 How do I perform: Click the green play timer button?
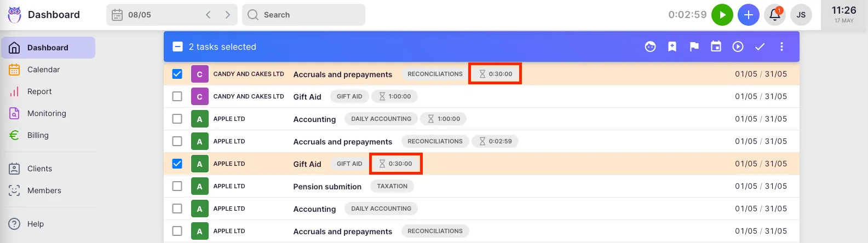(722, 15)
